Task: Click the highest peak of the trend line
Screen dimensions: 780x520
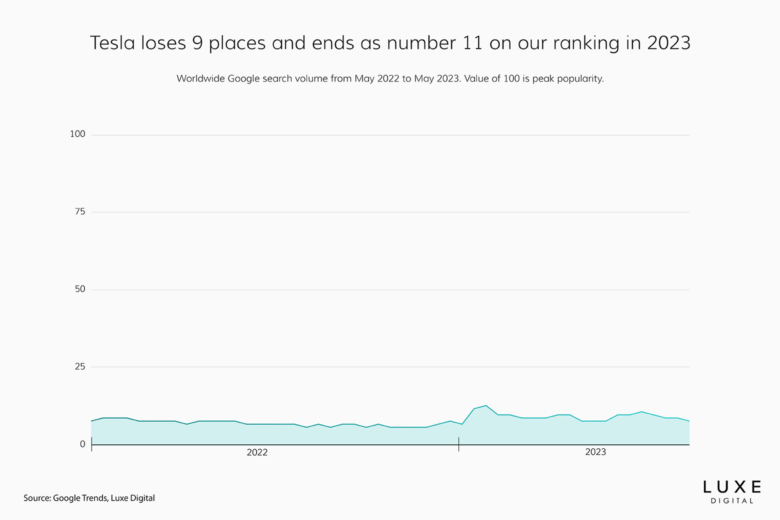Action: 485,405
